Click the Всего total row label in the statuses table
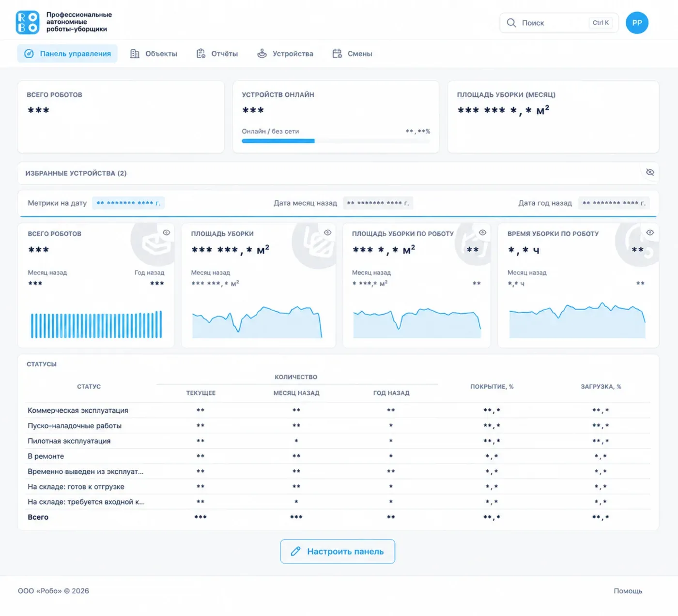Viewport: 678px width, 616px height. point(38,517)
